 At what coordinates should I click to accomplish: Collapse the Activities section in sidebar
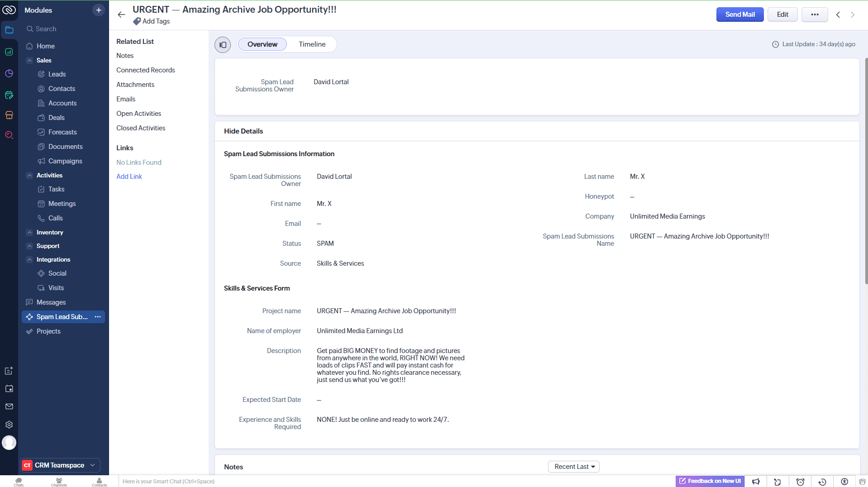29,175
